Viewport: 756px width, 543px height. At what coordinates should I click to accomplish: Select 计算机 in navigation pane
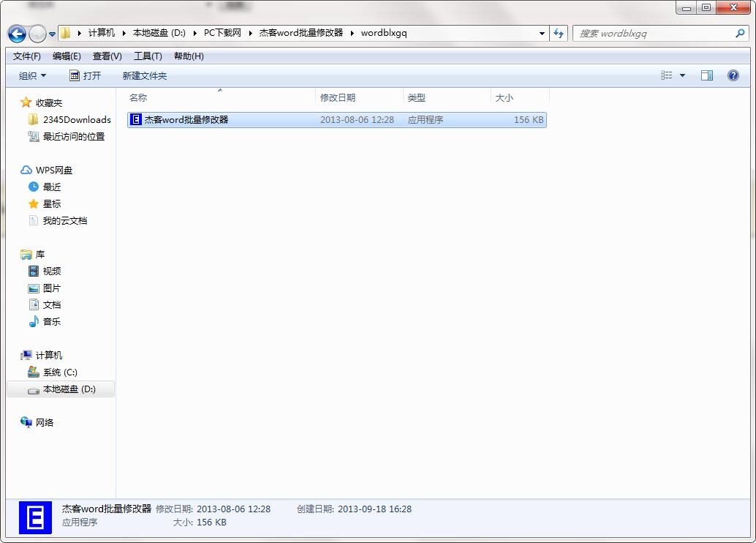pos(49,355)
